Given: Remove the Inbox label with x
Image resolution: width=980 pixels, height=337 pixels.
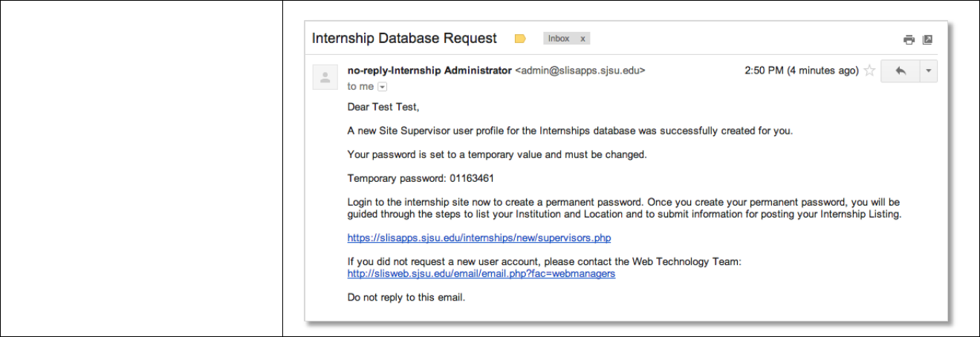Looking at the screenshot, I should click(x=583, y=39).
